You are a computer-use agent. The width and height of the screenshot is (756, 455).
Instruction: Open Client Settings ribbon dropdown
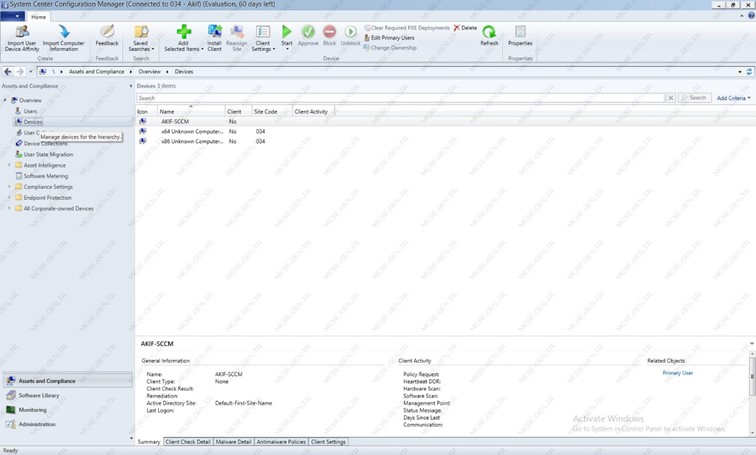(263, 38)
